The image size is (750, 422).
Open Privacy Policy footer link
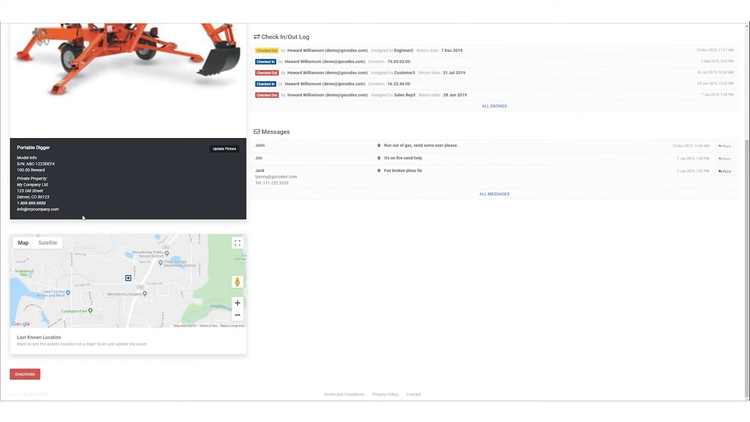pyautogui.click(x=386, y=395)
